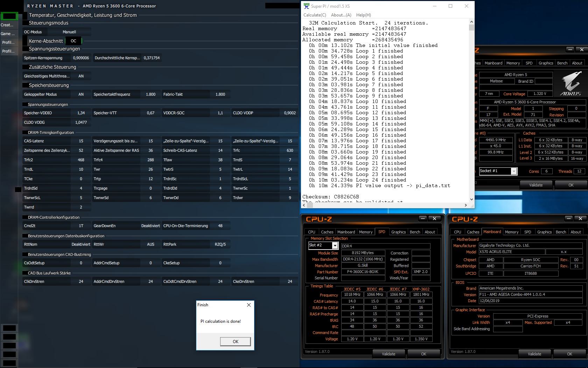This screenshot has height=368, width=588.
Task: Click OK in the CPU-Z SPD window
Action: pyautogui.click(x=423, y=354)
